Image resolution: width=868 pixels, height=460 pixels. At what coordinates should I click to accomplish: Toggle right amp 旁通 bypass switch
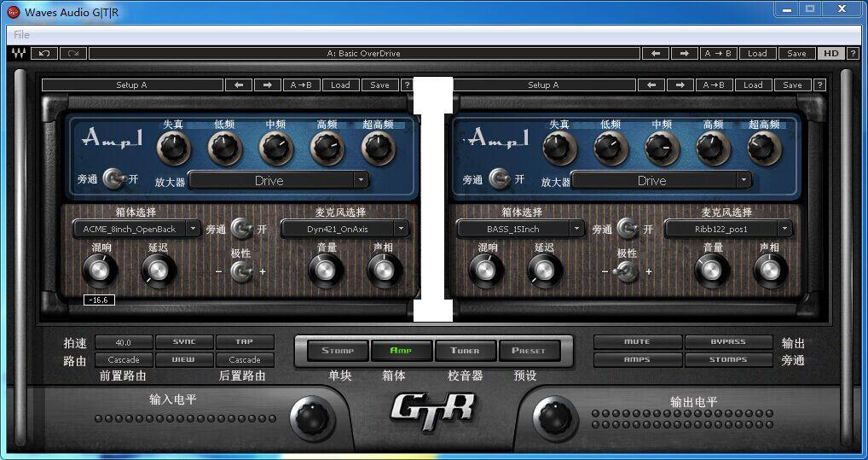point(500,178)
